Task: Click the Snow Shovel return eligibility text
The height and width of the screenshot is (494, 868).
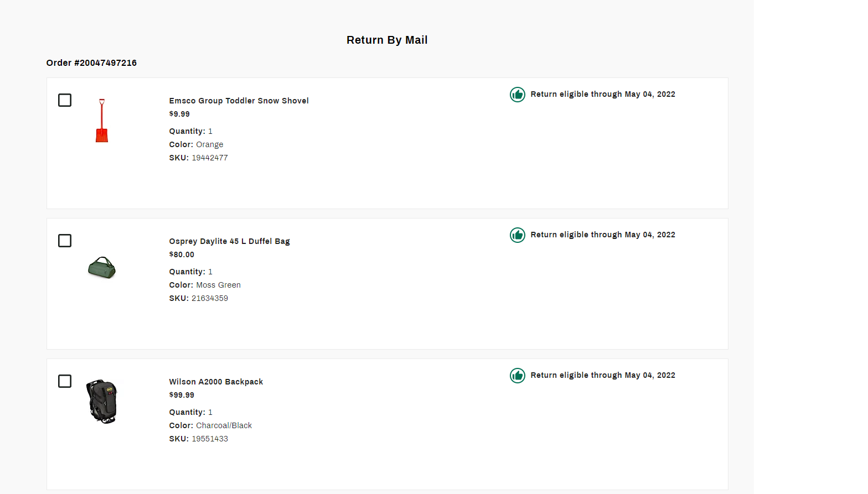Action: pyautogui.click(x=603, y=95)
